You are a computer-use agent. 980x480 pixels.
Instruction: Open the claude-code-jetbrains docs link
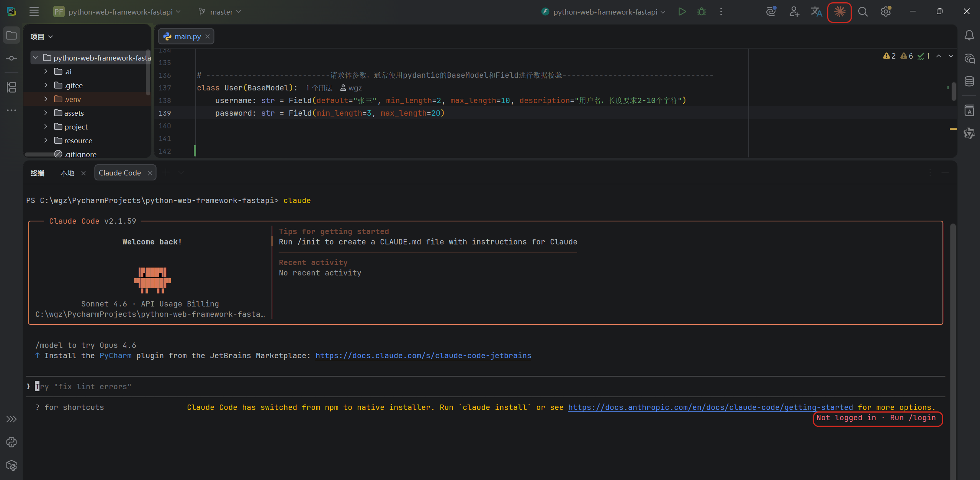(423, 356)
